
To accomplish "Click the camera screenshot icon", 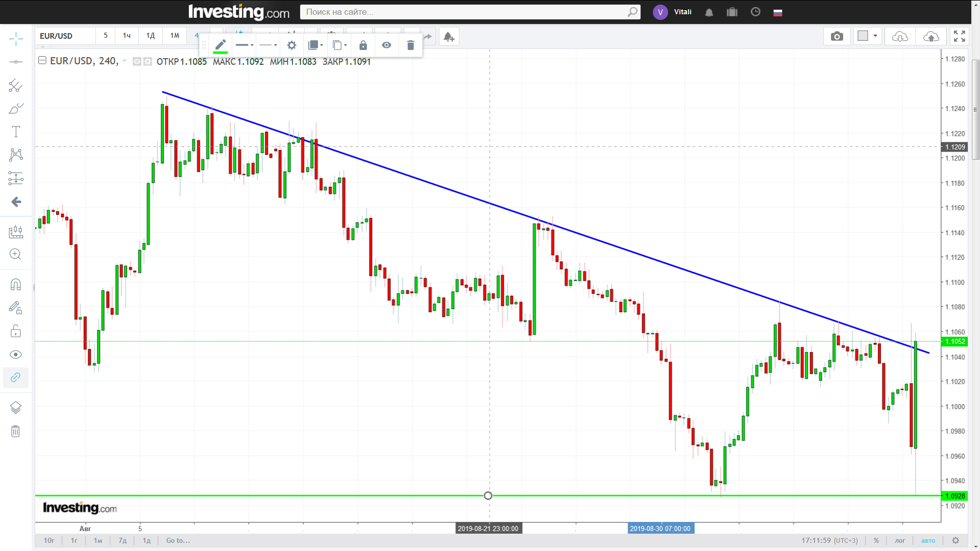I will 837,36.
